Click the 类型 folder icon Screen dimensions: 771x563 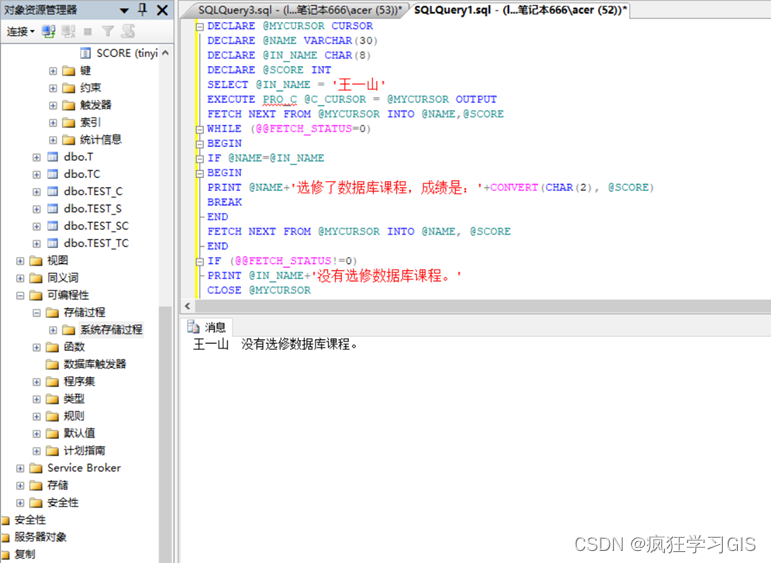pos(53,399)
